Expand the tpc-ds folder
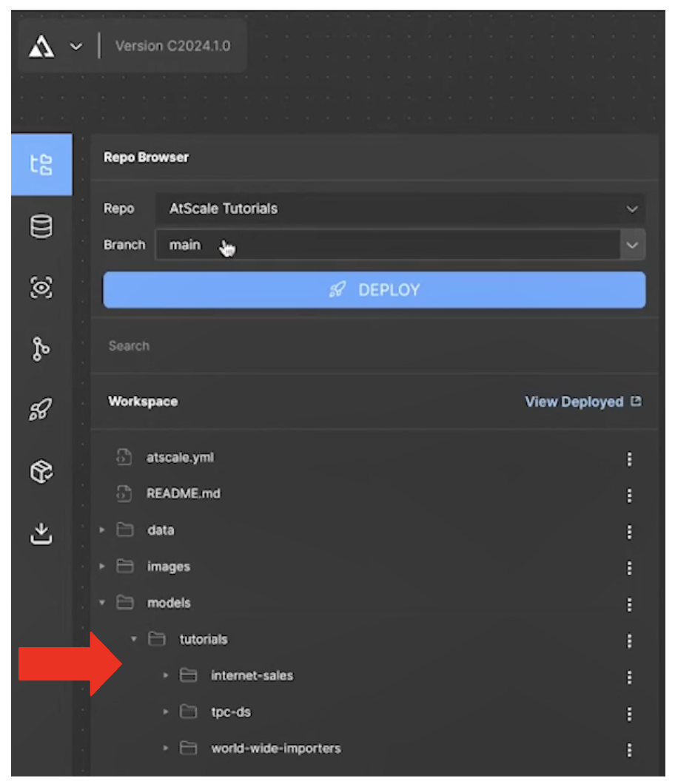675x784 pixels. (166, 712)
